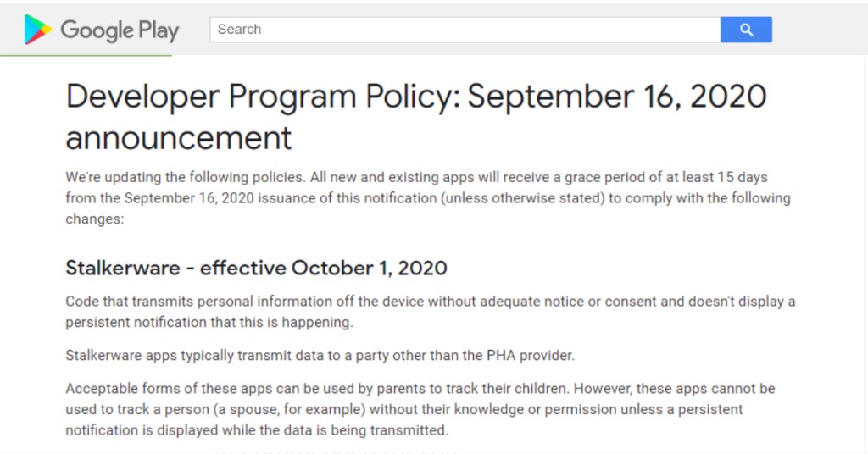This screenshot has height=454, width=868.
Task: Click the word "changes:" ending the intro paragraph
Action: pos(95,219)
